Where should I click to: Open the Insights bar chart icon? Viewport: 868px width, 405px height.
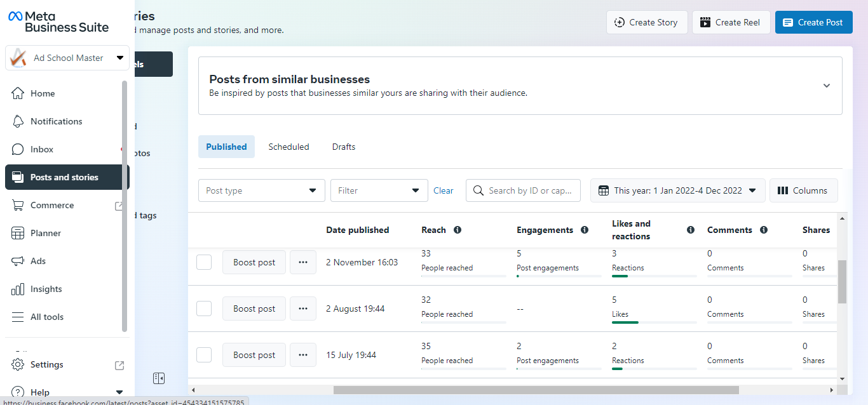click(18, 289)
